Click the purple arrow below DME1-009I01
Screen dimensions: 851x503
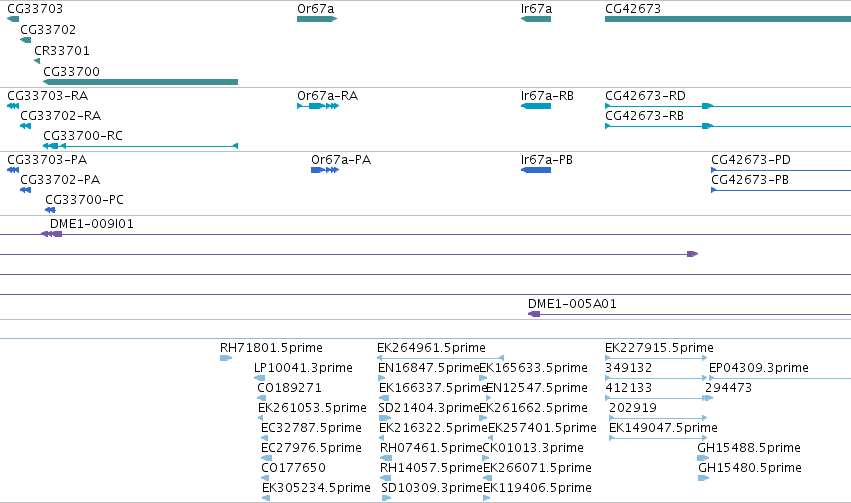coord(693,254)
